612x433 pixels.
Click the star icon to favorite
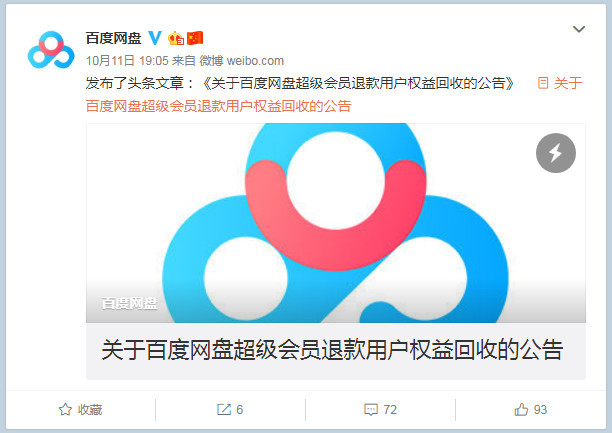click(65, 409)
